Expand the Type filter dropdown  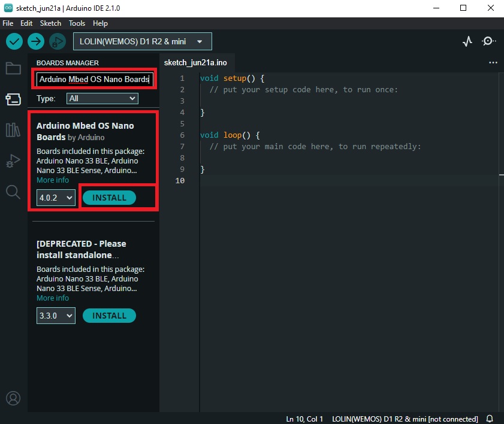pos(102,99)
